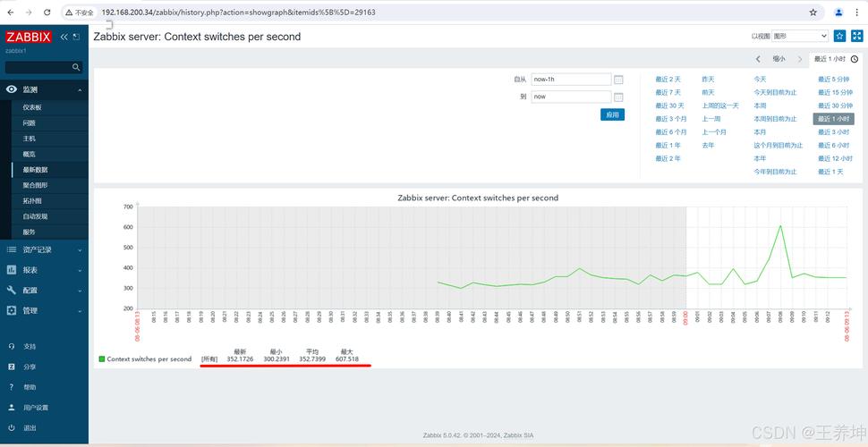Select 最近 15 分钟 time range
The height and width of the screenshot is (447, 868).
pos(835,92)
